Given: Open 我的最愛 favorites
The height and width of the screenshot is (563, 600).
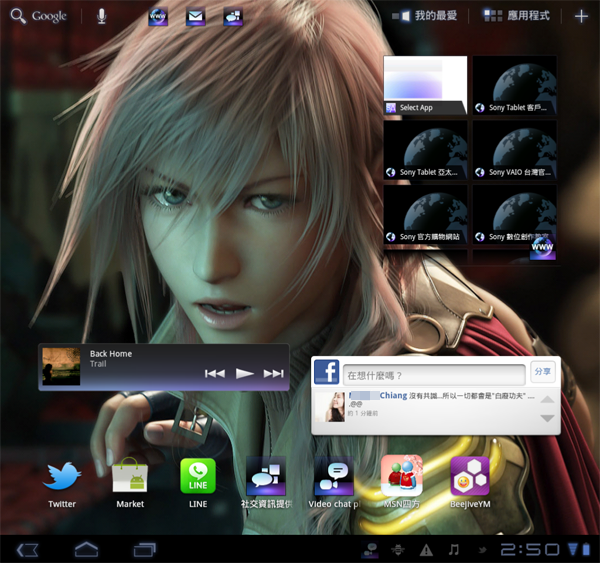Looking at the screenshot, I should point(425,16).
